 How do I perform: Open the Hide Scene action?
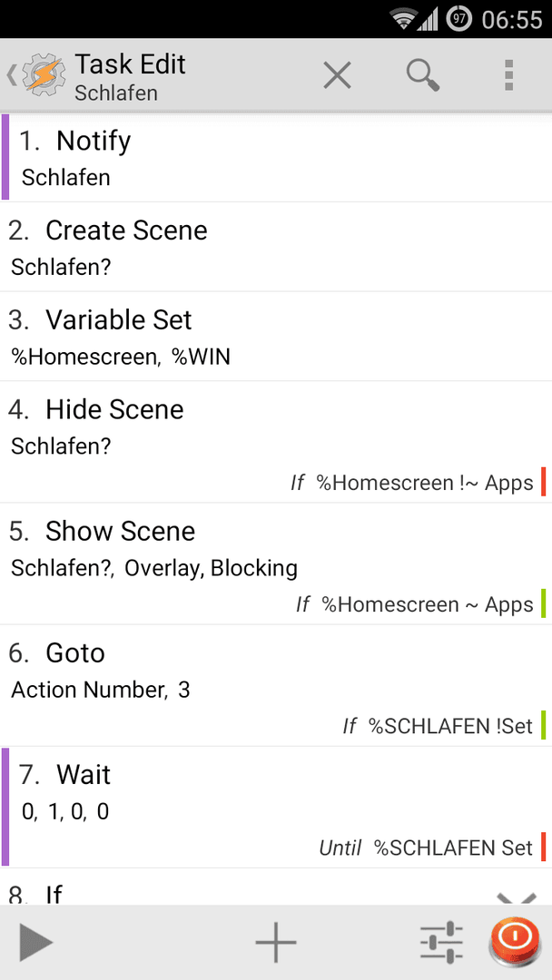(x=276, y=442)
